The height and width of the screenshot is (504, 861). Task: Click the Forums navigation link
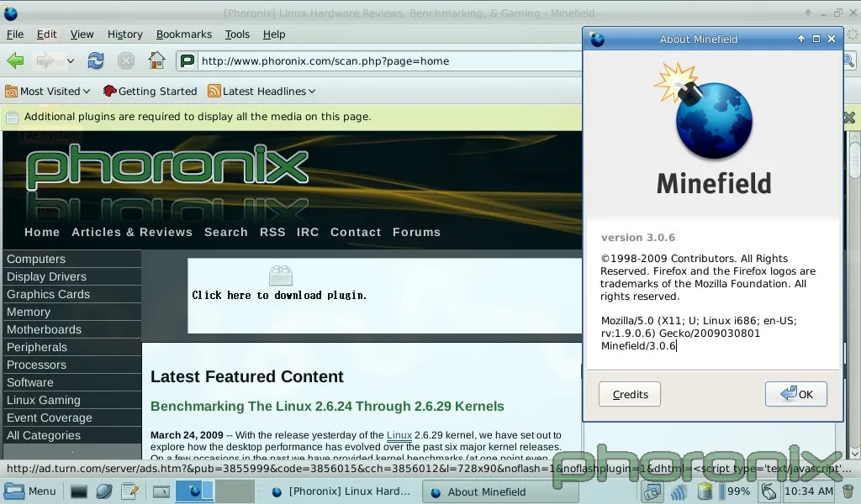(x=416, y=232)
